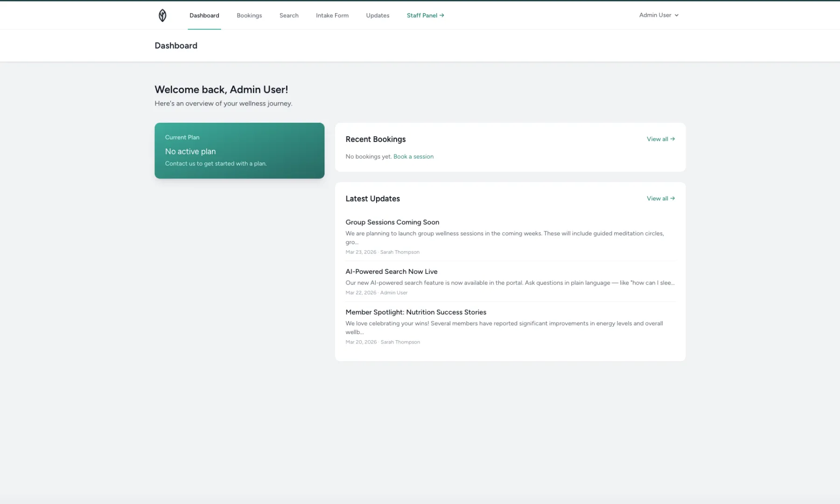Open the Updates tab
This screenshot has width=840, height=504.
point(377,15)
